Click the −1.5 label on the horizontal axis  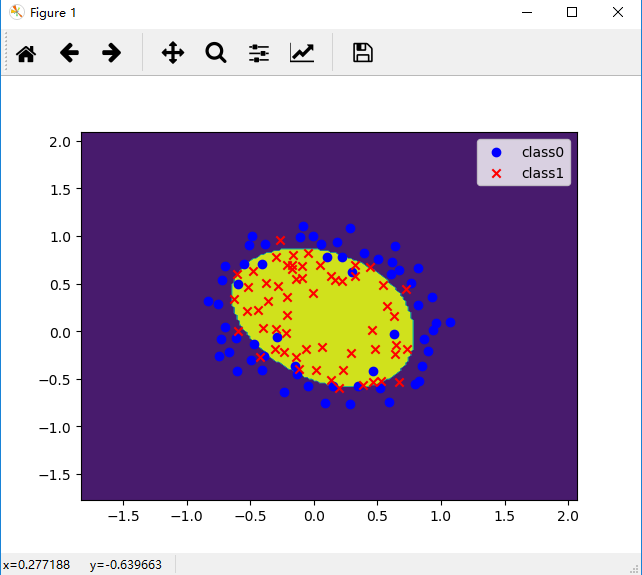click(123, 516)
